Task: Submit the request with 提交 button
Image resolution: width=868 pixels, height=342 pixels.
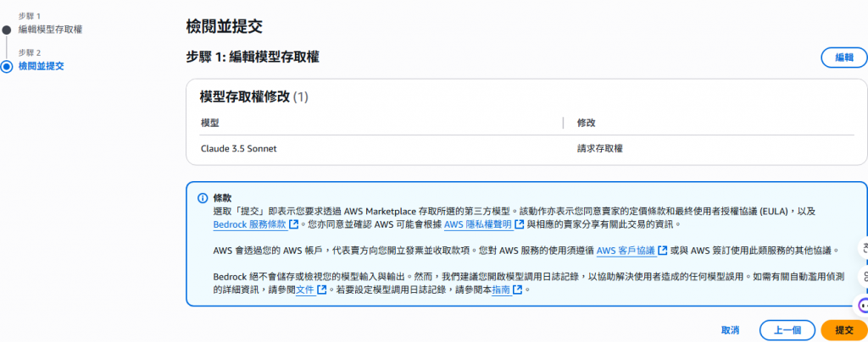Action: click(x=843, y=330)
